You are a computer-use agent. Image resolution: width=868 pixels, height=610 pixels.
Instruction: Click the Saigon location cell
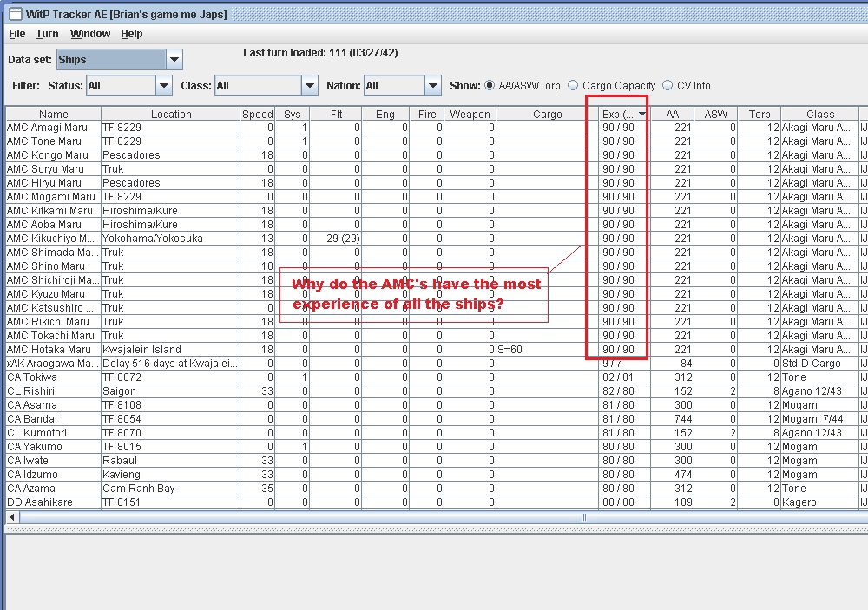point(171,390)
